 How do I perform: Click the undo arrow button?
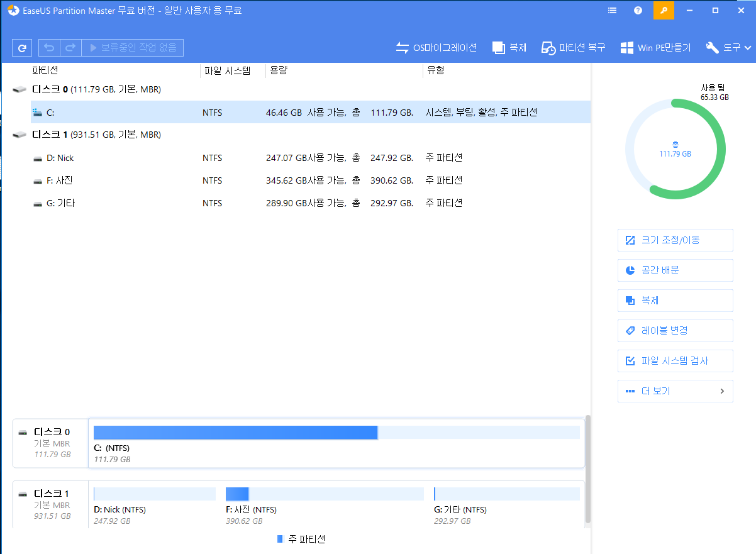click(49, 48)
